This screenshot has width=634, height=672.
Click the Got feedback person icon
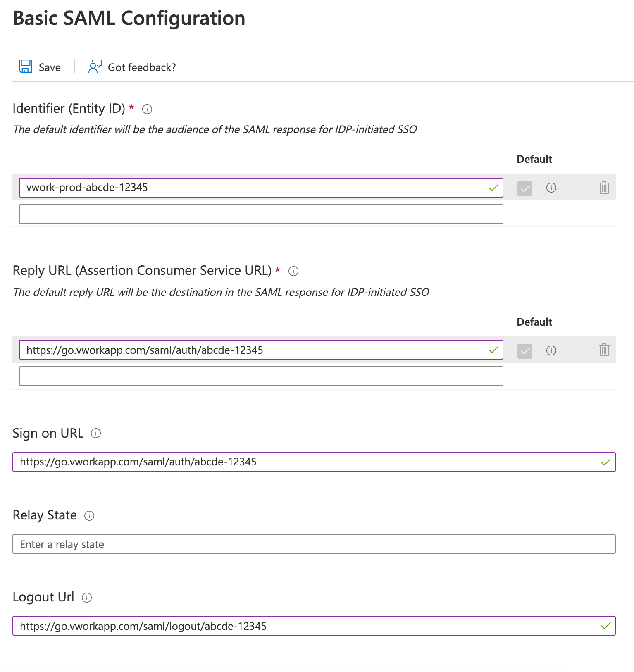pyautogui.click(x=95, y=67)
